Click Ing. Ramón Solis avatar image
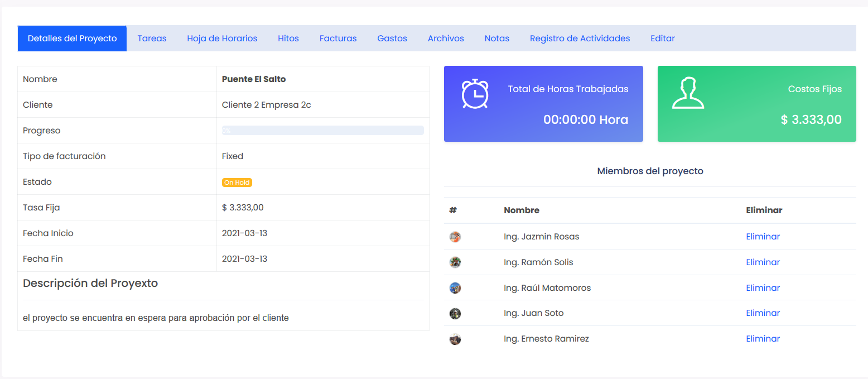Screen dimensions: 868x379 [x=455, y=262]
